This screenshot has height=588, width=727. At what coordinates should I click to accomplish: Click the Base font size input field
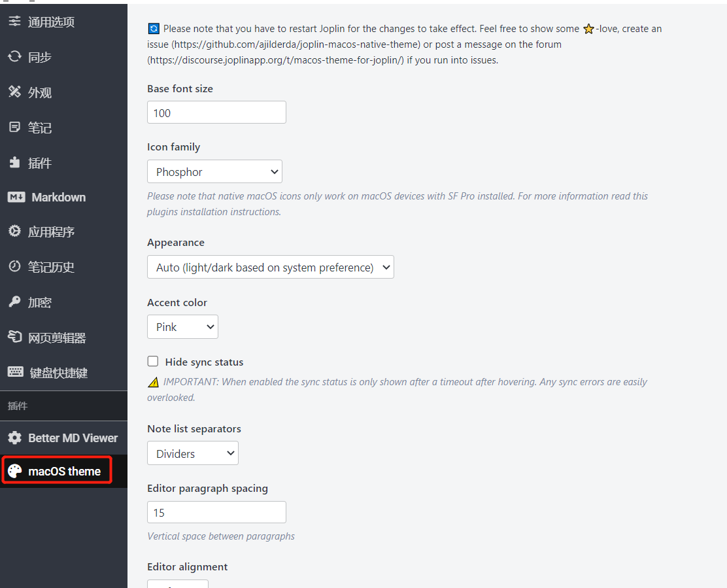(x=216, y=112)
